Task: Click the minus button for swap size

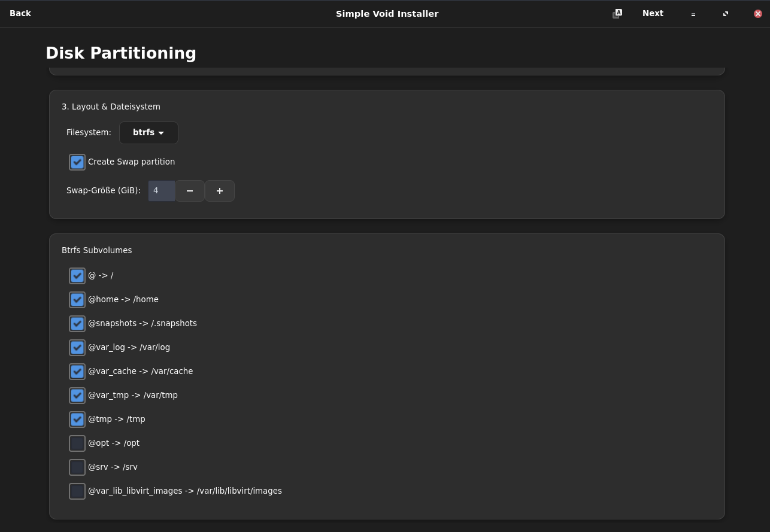Action: 190,191
